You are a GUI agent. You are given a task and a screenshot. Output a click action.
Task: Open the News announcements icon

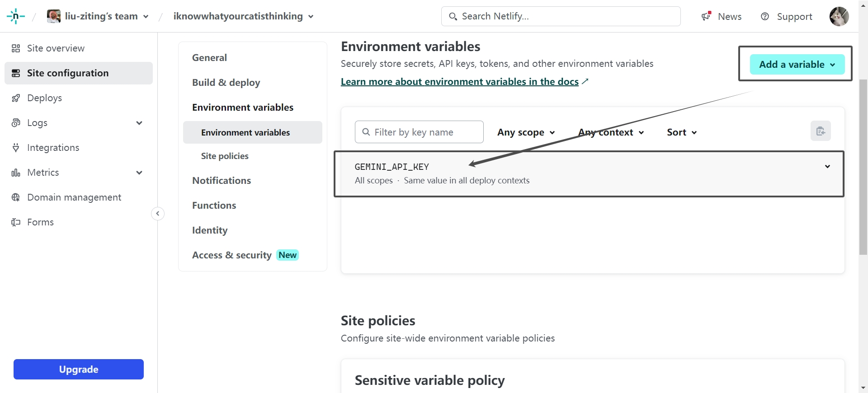[x=706, y=16]
